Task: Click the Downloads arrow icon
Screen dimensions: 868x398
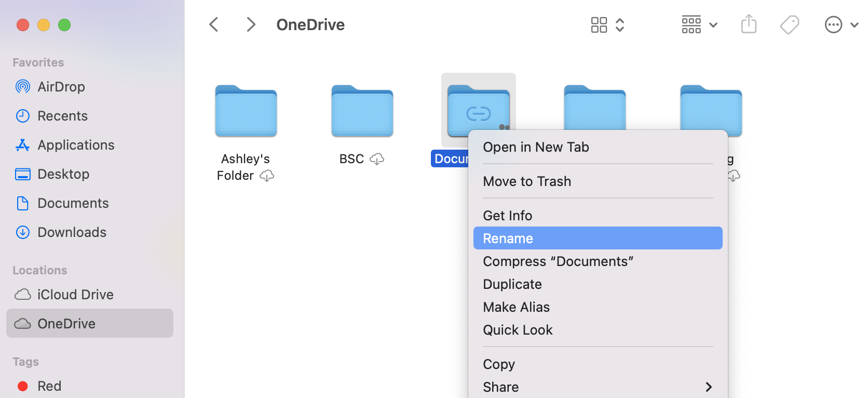Action: tap(23, 232)
